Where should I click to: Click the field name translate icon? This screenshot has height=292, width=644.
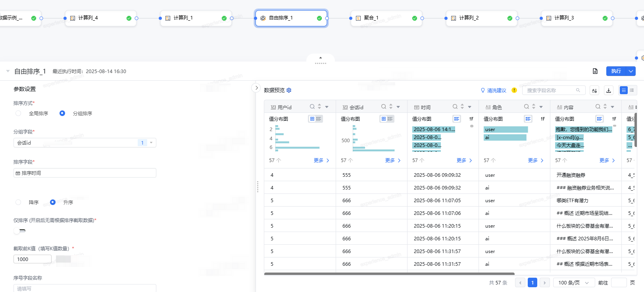point(594,91)
